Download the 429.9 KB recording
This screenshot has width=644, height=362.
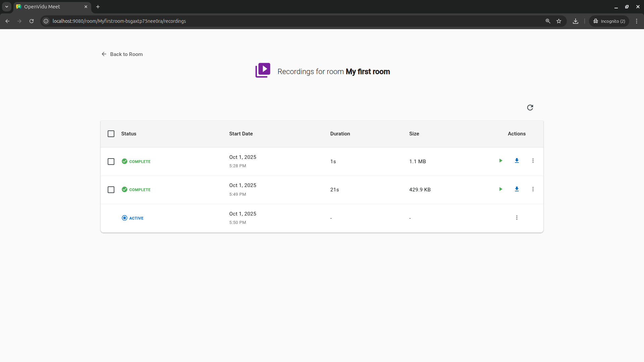[x=517, y=189]
